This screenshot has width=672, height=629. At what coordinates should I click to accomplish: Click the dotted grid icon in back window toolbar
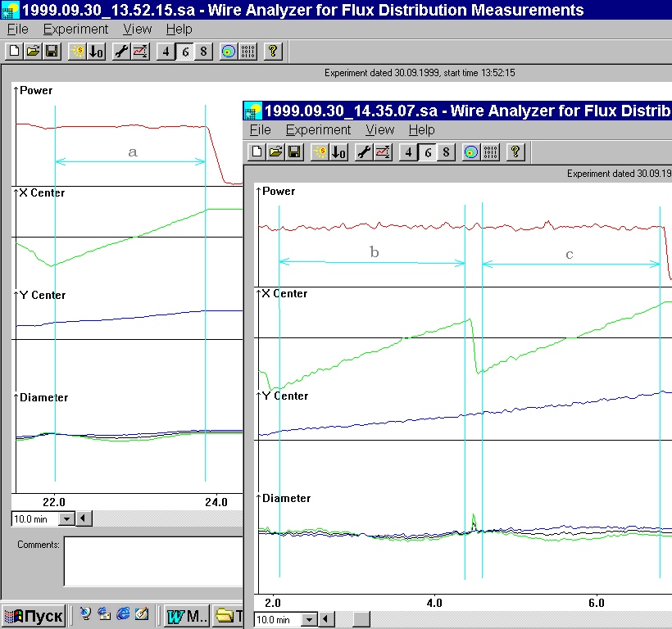click(247, 52)
